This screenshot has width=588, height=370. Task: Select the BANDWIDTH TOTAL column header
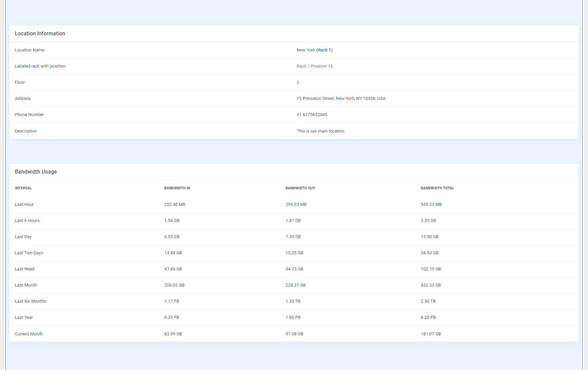pyautogui.click(x=437, y=188)
